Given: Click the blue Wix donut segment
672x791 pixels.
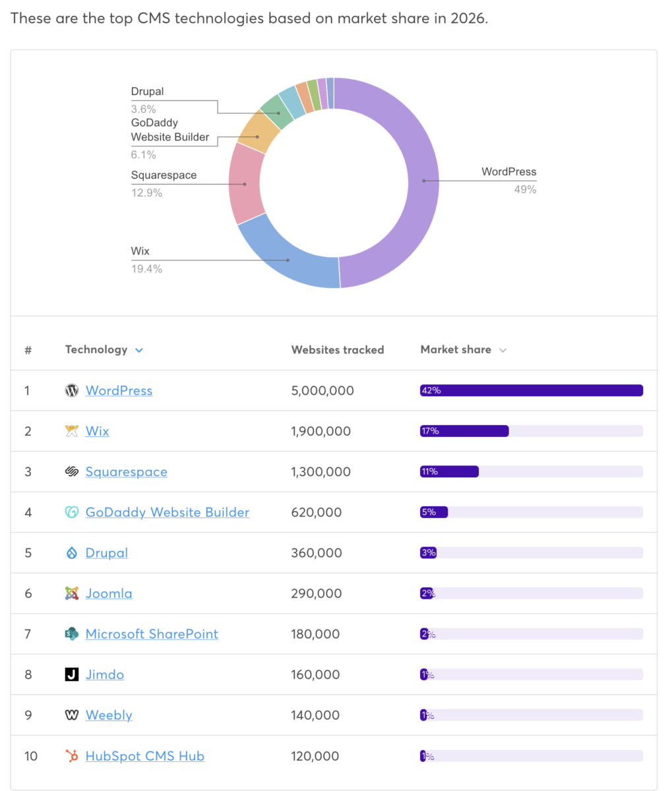Looking at the screenshot, I should point(288,260).
